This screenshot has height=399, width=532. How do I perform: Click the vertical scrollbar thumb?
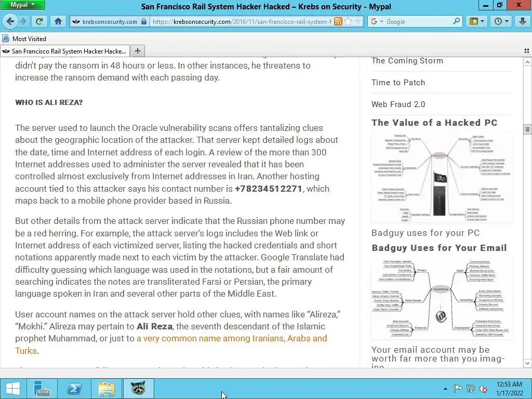527,129
